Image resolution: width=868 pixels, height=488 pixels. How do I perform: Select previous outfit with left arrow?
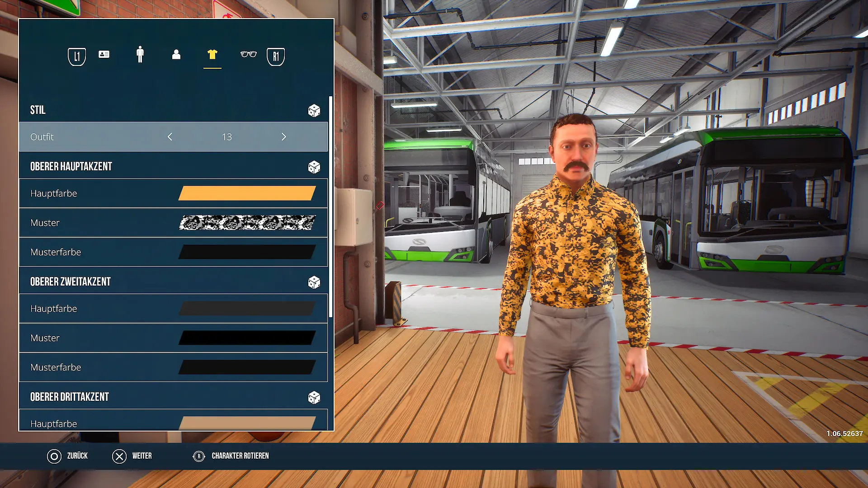170,136
